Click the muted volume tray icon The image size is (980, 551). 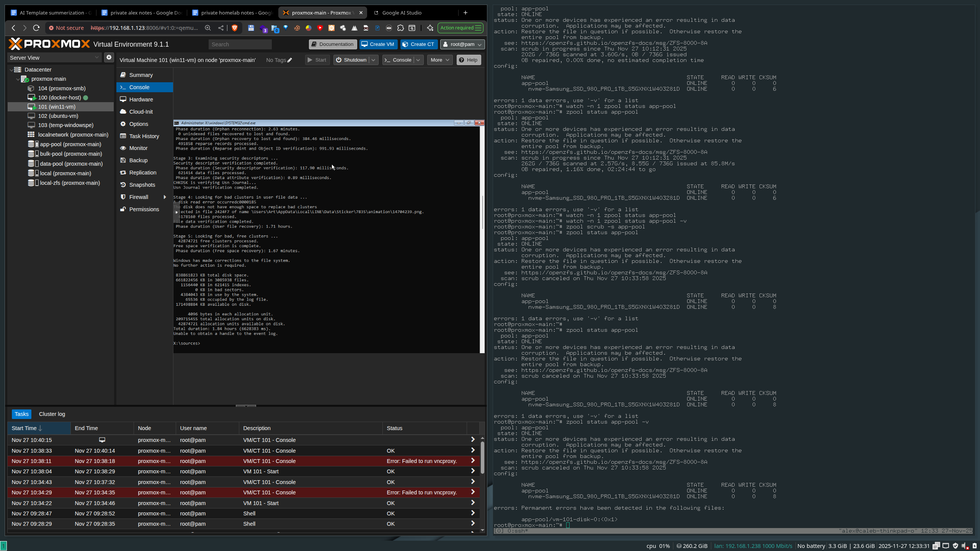(x=965, y=546)
